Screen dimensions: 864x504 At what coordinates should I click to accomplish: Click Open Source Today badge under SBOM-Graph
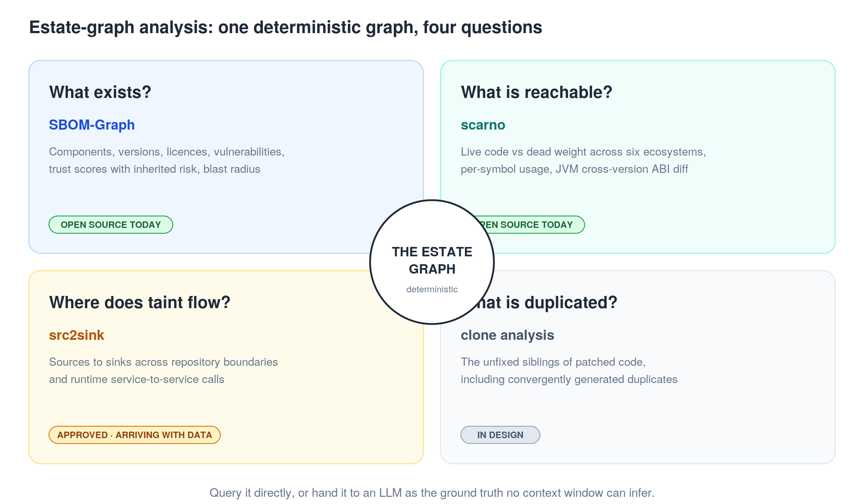pyautogui.click(x=111, y=225)
